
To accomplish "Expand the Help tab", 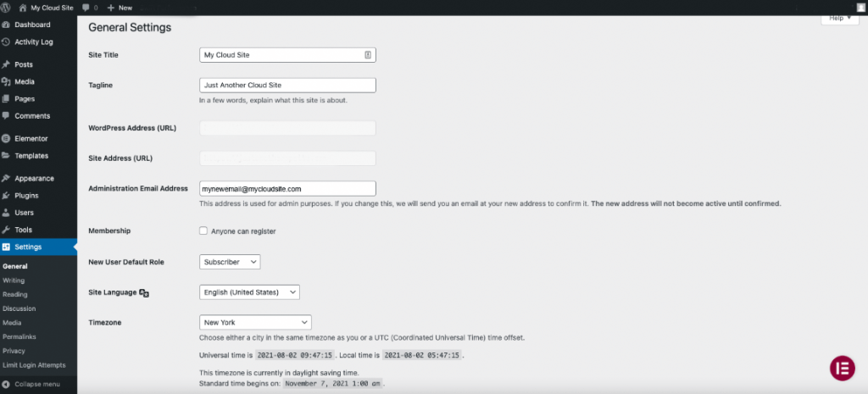I will (840, 19).
